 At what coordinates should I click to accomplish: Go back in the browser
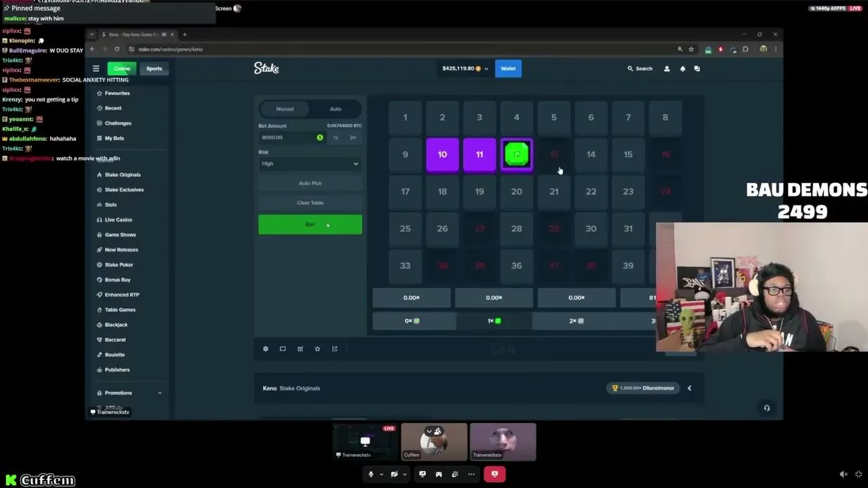(x=92, y=49)
